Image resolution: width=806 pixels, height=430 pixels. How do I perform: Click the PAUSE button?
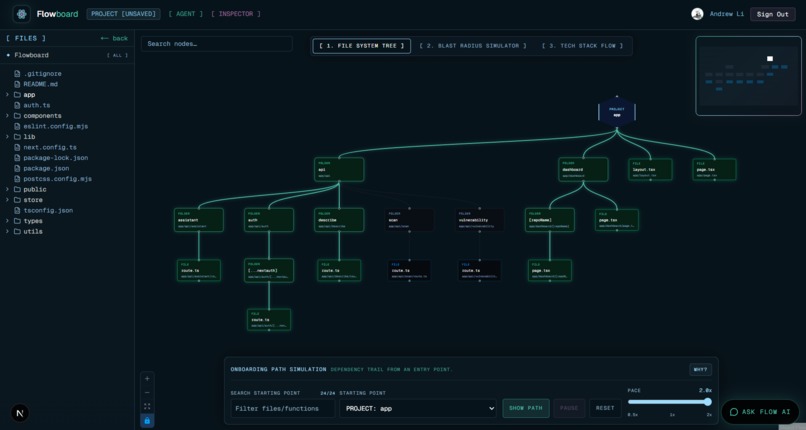click(x=569, y=408)
